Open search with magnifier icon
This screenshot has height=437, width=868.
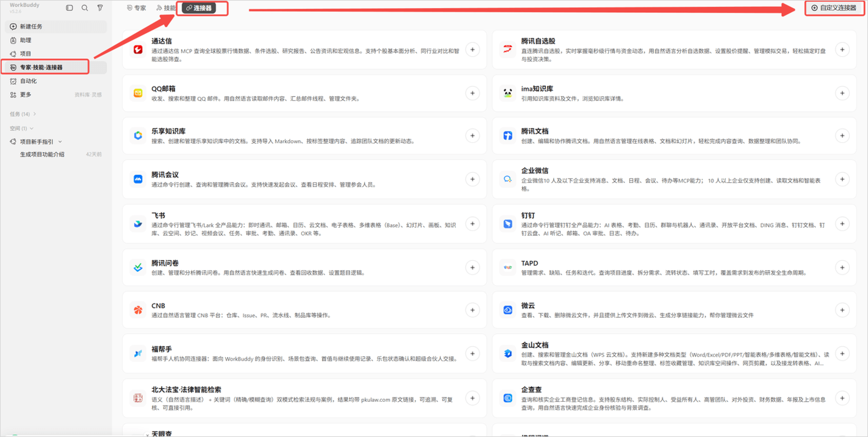click(x=85, y=8)
